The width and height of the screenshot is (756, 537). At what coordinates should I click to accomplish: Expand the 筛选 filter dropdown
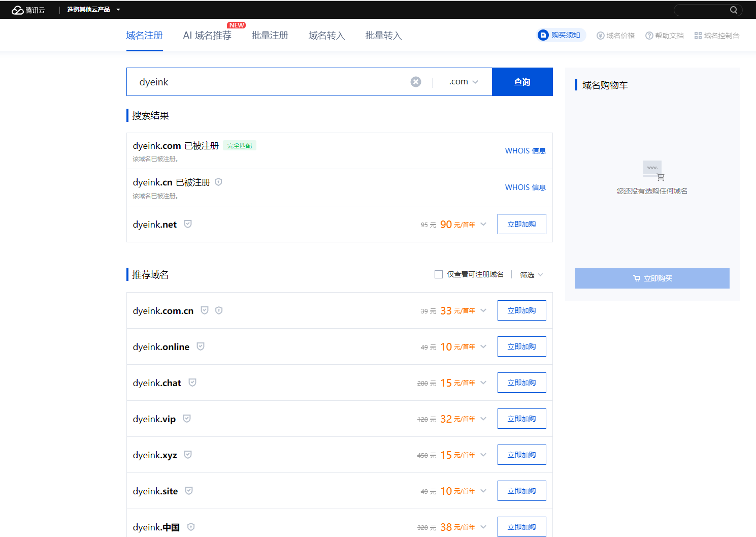[x=531, y=275]
